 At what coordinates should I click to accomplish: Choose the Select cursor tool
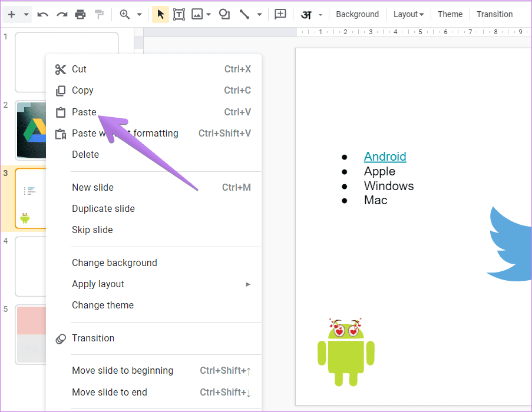tap(160, 14)
